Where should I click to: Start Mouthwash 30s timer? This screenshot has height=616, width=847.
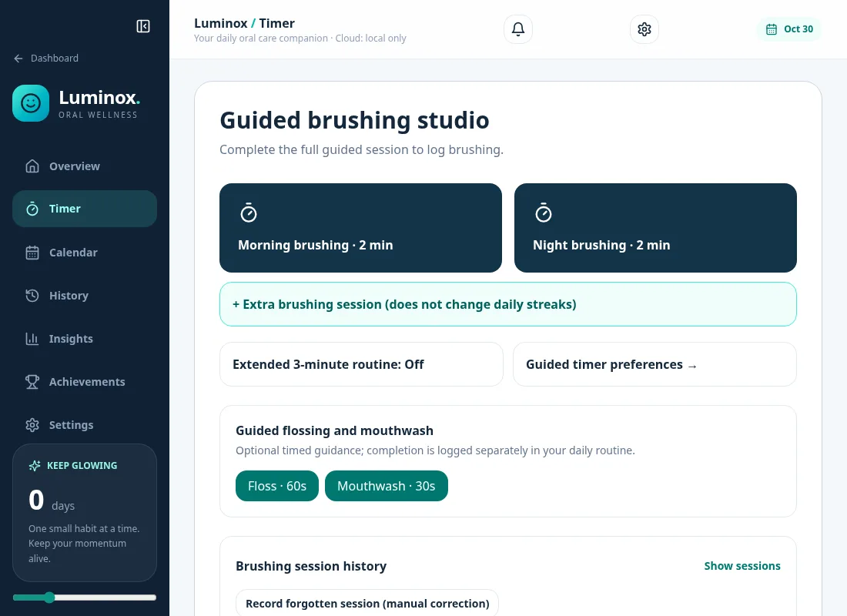point(387,486)
